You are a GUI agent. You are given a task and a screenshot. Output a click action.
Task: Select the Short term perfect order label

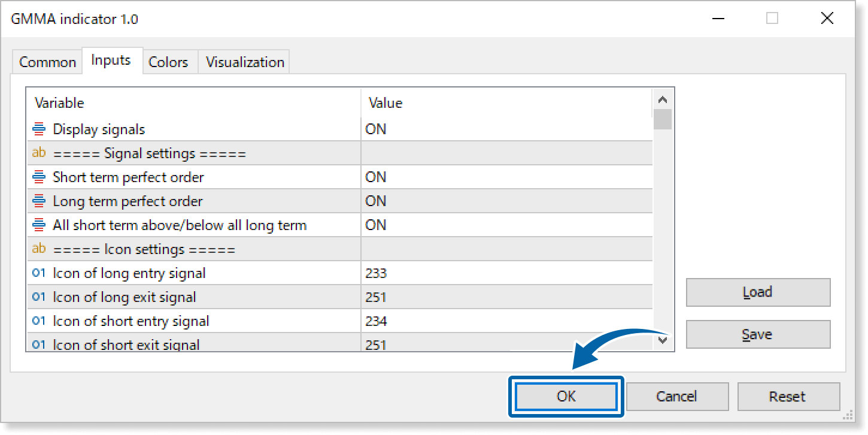pyautogui.click(x=128, y=177)
